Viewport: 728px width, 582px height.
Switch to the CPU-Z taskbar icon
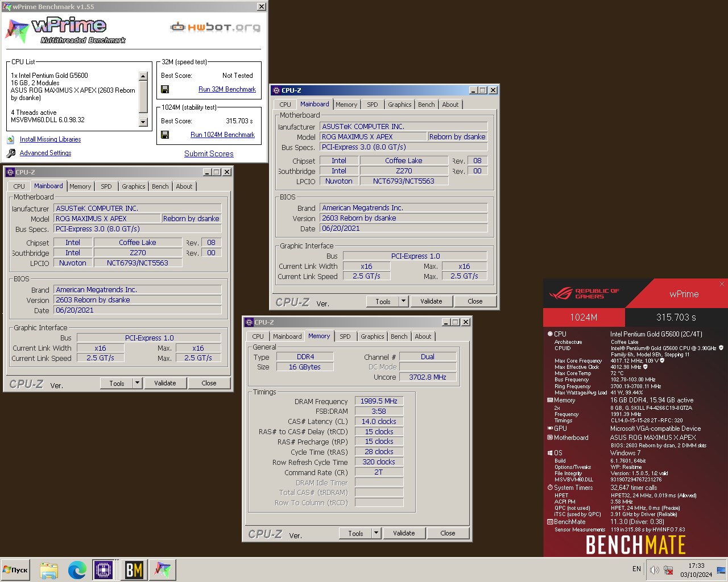(x=104, y=569)
